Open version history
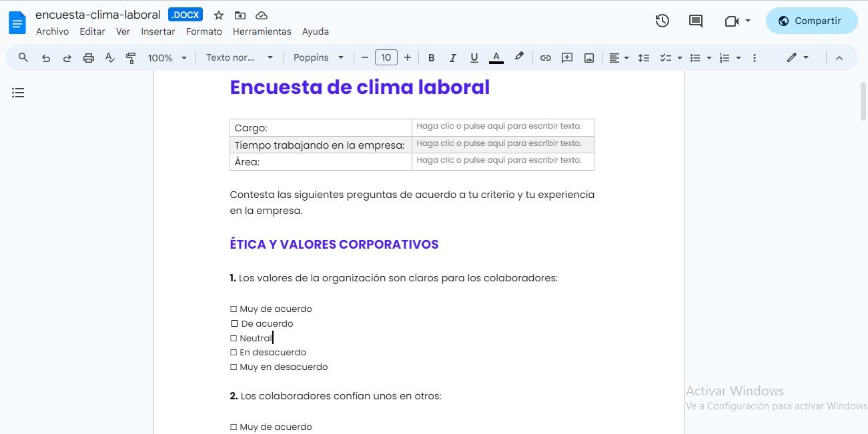Viewport: 868px width, 434px height. pyautogui.click(x=662, y=21)
